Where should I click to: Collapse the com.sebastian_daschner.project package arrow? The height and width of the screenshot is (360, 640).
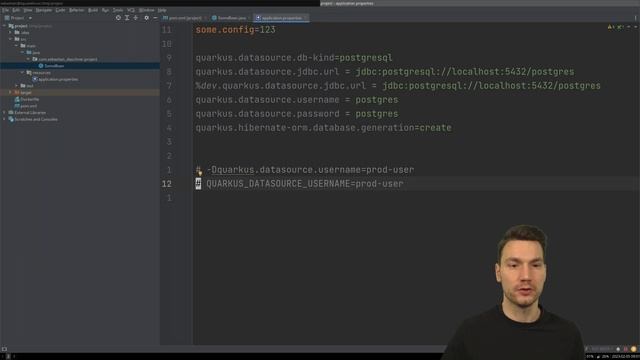coord(28,59)
